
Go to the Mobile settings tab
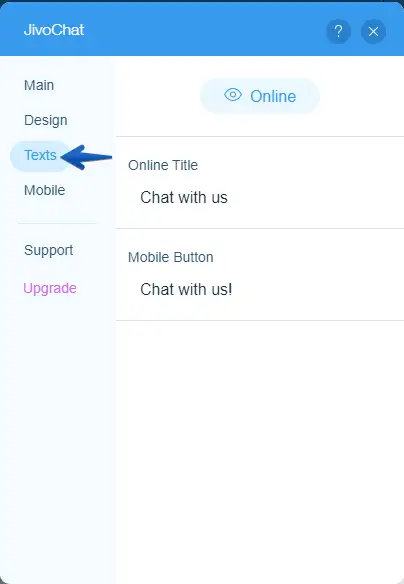45,190
